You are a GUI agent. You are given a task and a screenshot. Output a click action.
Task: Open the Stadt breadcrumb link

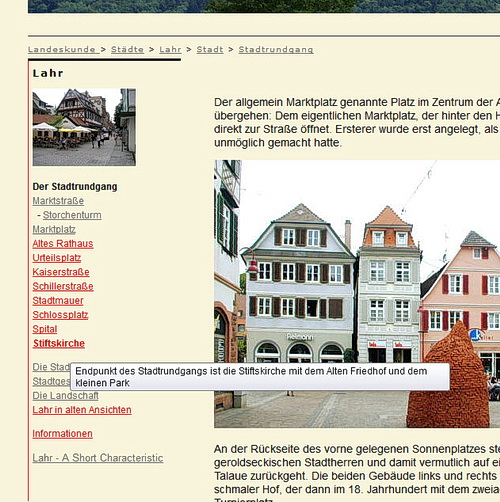210,49
